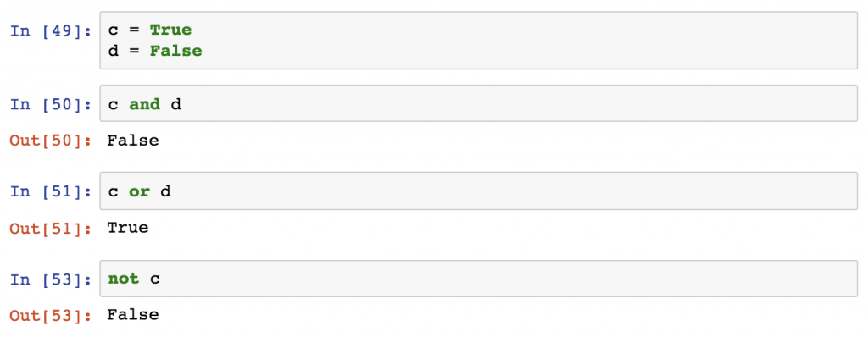Select the In [53] cell prompt

point(51,279)
